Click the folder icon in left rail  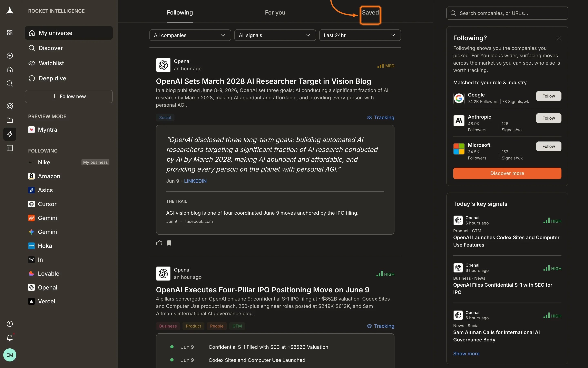point(10,120)
